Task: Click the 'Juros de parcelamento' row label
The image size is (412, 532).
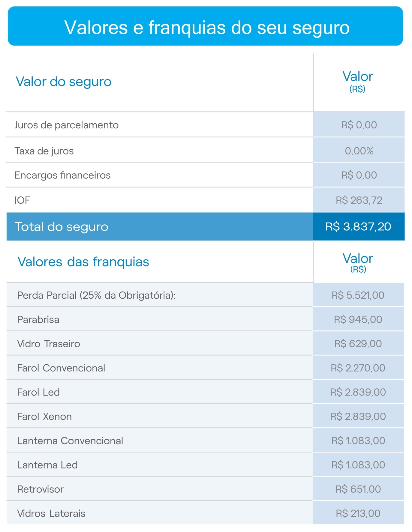Action: (x=66, y=125)
